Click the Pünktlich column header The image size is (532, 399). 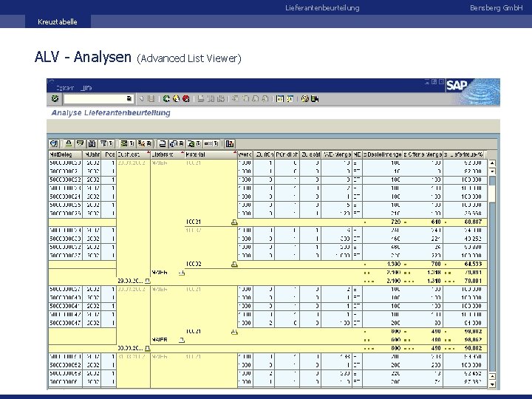click(x=287, y=154)
